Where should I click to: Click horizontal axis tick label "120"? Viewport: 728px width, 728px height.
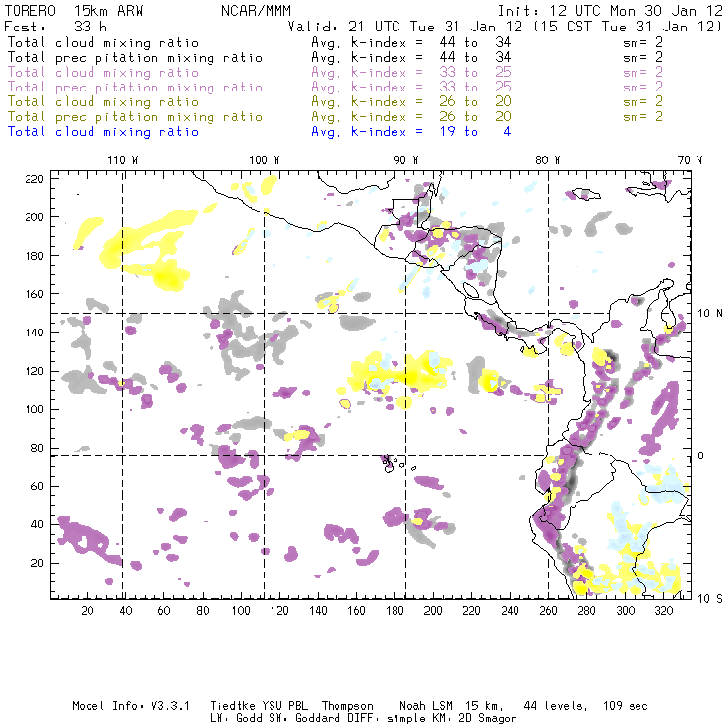coord(279,611)
